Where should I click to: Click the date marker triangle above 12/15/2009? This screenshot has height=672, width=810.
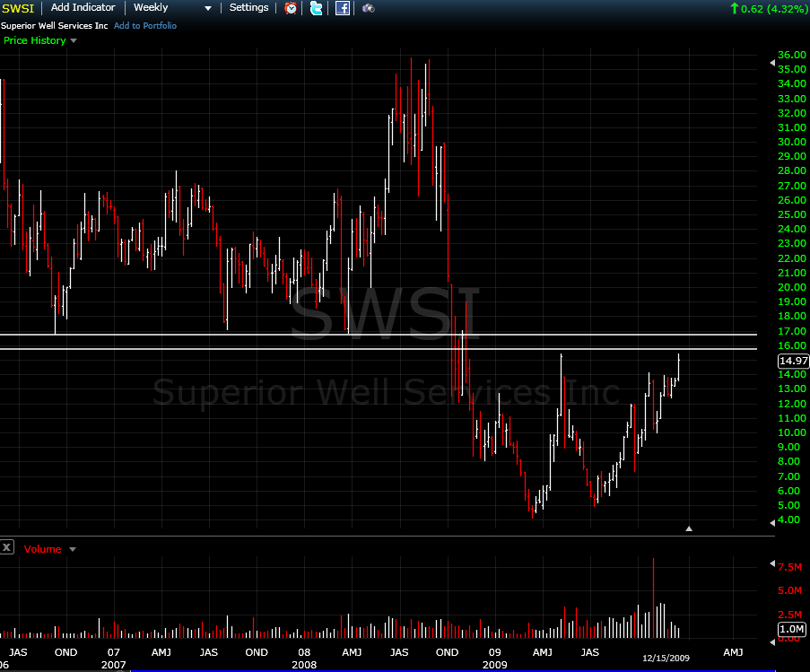point(689,528)
